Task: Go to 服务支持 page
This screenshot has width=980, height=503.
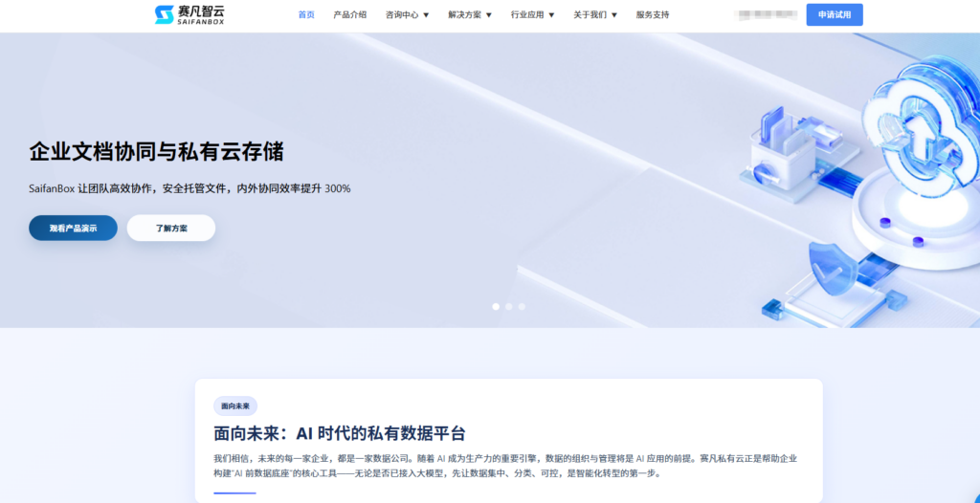Action: [x=653, y=15]
